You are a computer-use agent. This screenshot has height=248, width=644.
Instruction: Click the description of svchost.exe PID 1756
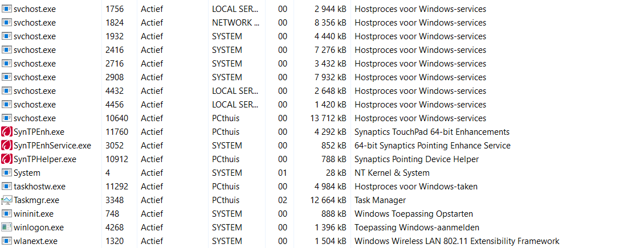coord(420,9)
